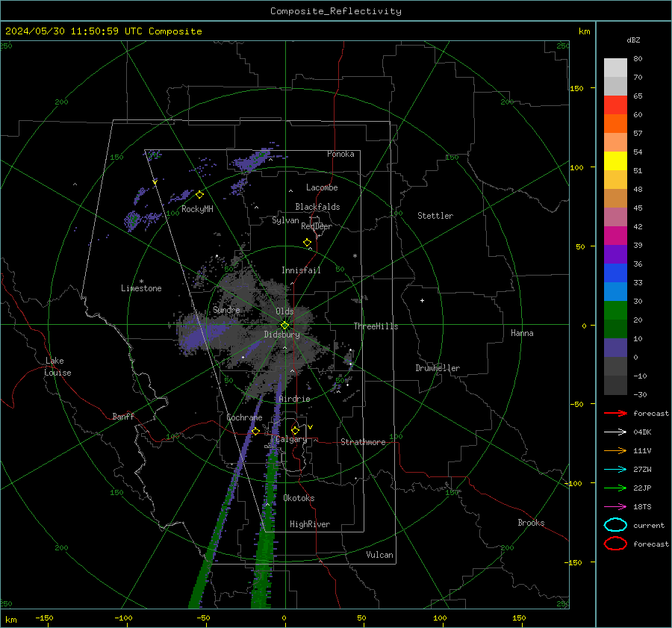
Task: Select the yellow 51-54 dBZ swatch
Action: pyautogui.click(x=615, y=161)
